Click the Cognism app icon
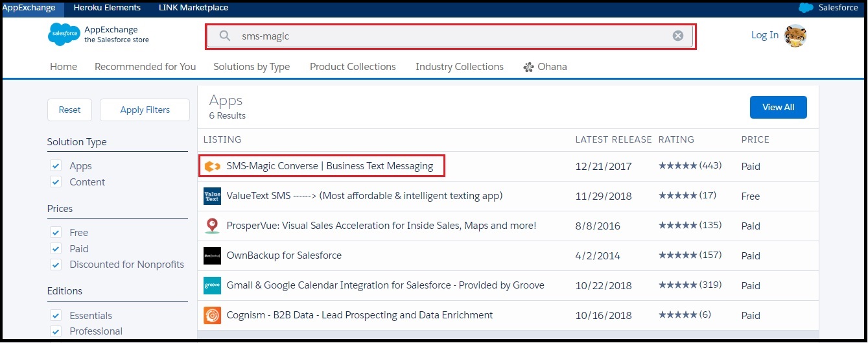The height and width of the screenshot is (343, 868). [x=212, y=315]
